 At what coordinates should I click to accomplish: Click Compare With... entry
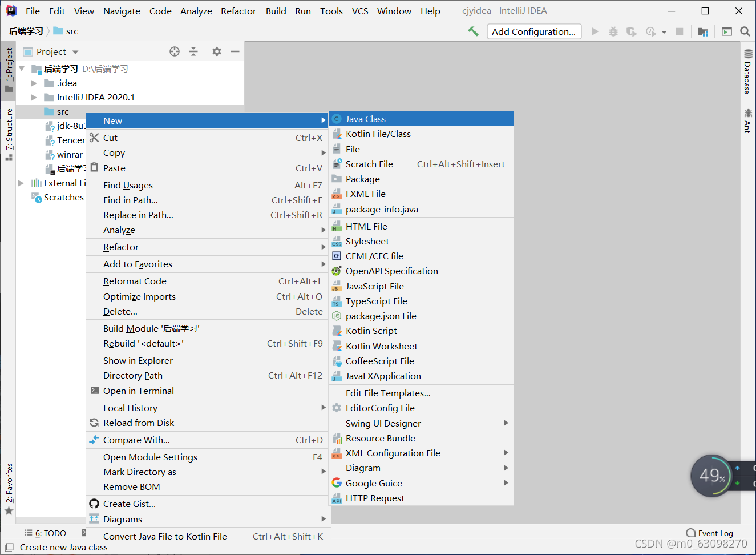coord(207,440)
